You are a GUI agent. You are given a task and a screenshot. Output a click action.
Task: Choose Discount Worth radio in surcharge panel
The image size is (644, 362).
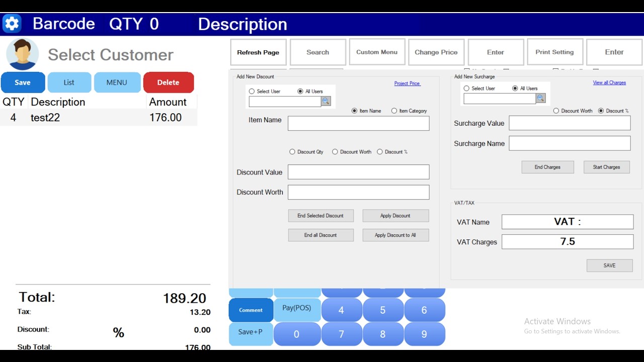(x=556, y=111)
